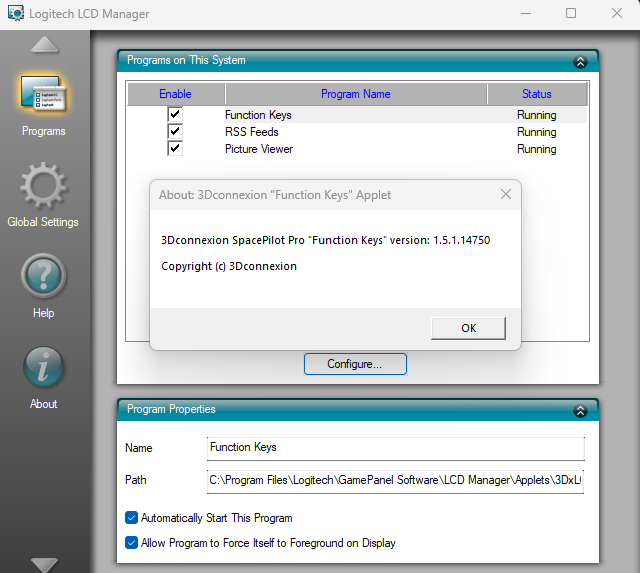Click OK in the About dialog
The image size is (640, 573).
pos(469,328)
